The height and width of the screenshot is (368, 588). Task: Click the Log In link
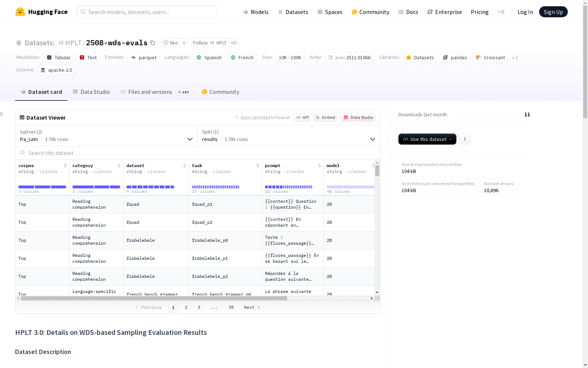tap(525, 12)
